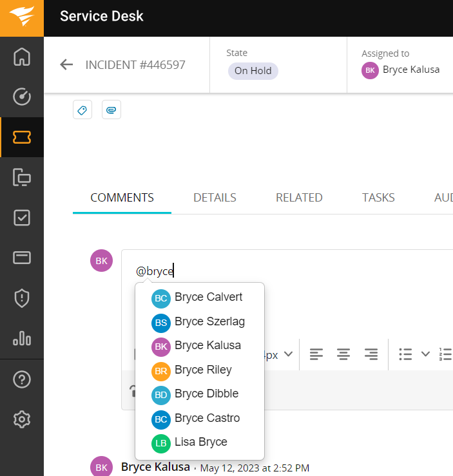Go to Incidents ticket icon

[x=22, y=137]
